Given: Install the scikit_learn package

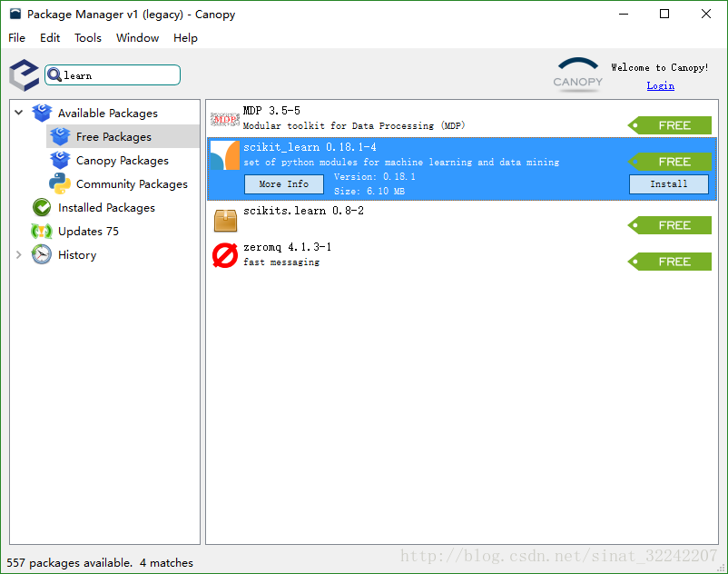Looking at the screenshot, I should point(669,183).
